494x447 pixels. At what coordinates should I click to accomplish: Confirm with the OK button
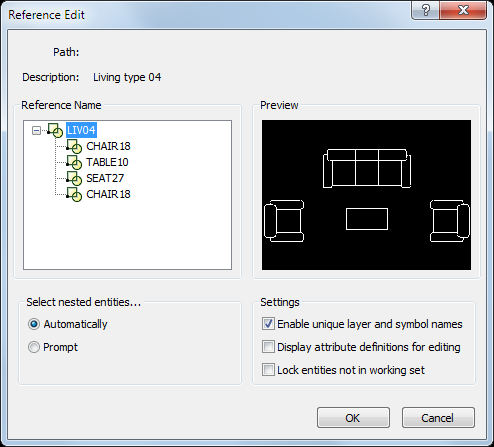pyautogui.click(x=353, y=417)
